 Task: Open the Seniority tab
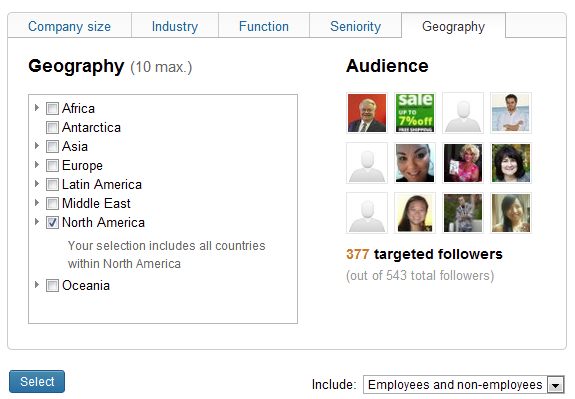point(355,26)
